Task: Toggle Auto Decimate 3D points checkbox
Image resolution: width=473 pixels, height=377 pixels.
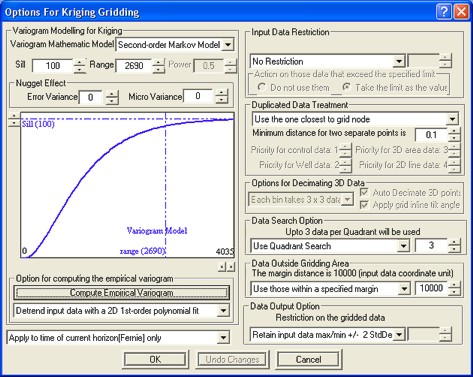Action: coord(364,192)
